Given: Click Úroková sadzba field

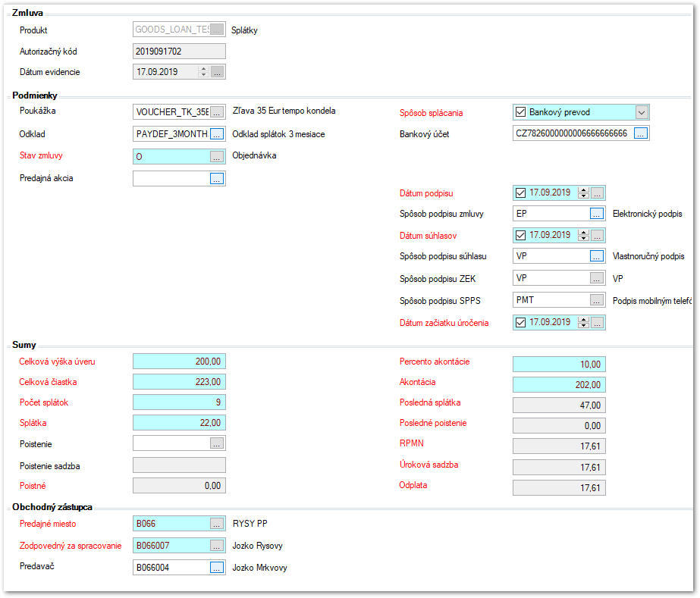Looking at the screenshot, I should tap(560, 467).
